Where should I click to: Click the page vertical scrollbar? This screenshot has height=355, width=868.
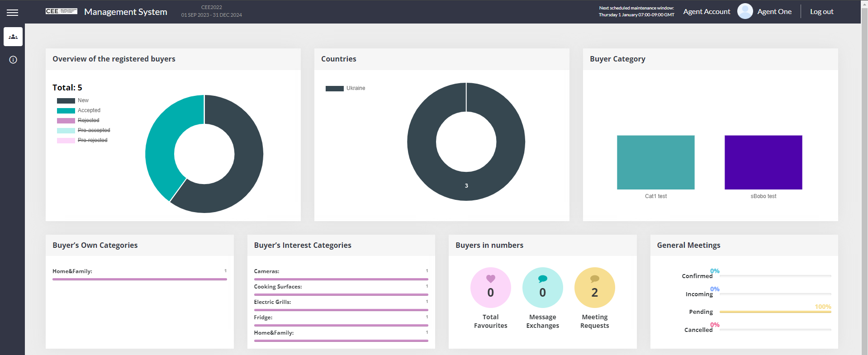tap(864, 181)
